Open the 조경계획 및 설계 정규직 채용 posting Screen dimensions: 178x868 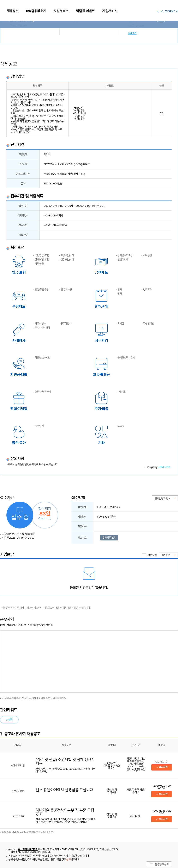pos(65,761)
